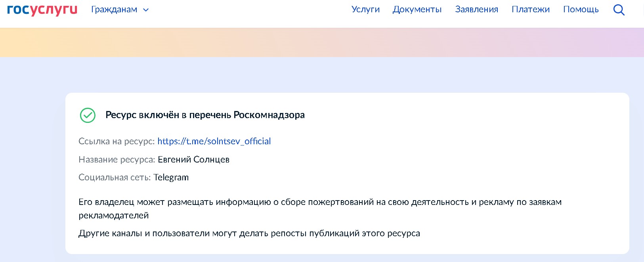Screen dimensions: 644x262
Task: Expand the Гражданам dropdown chevron
Action: pyautogui.click(x=146, y=10)
